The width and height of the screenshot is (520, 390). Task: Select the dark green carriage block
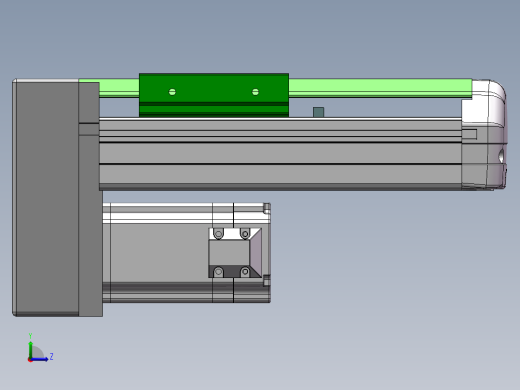click(x=214, y=95)
